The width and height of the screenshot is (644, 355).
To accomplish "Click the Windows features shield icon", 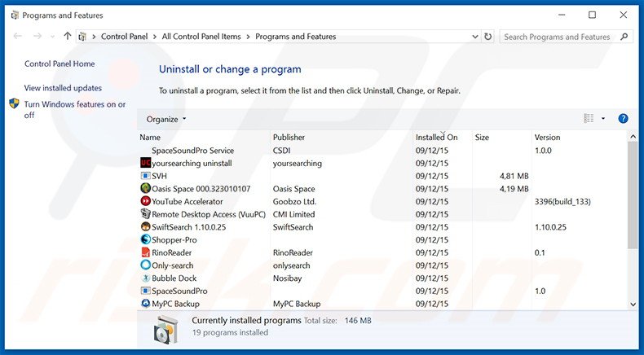I will pyautogui.click(x=14, y=103).
